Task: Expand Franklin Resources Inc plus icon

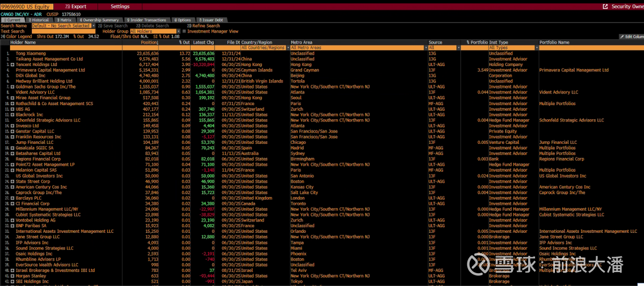Action: tap(12, 137)
